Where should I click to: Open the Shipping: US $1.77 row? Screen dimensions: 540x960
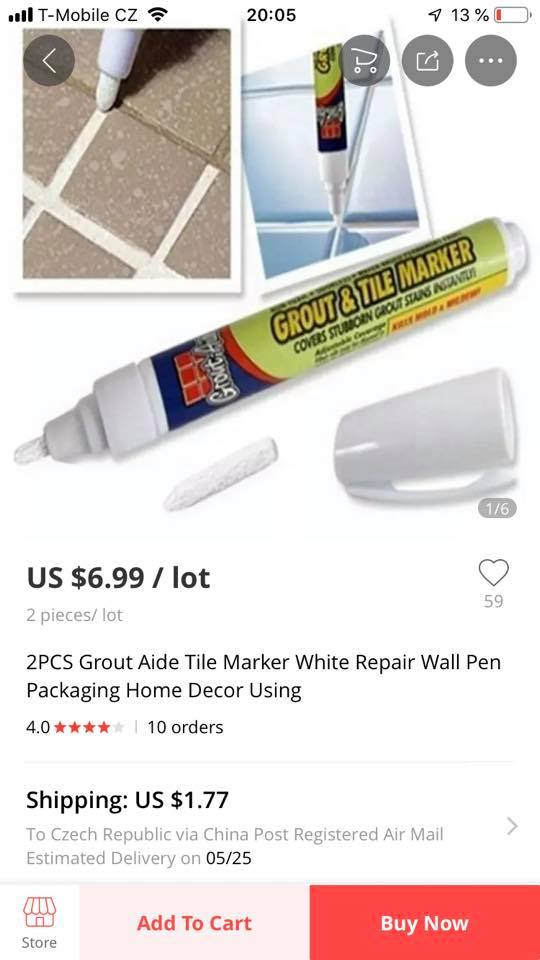(x=270, y=827)
